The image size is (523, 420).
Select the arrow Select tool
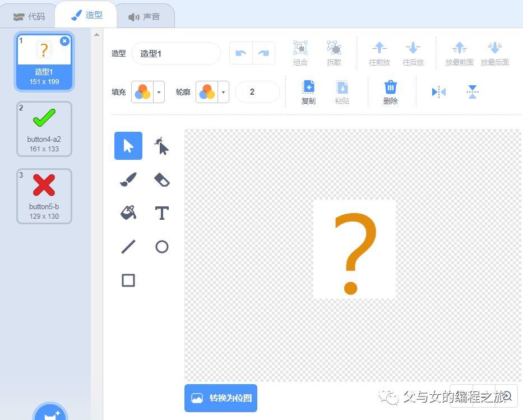tap(128, 146)
